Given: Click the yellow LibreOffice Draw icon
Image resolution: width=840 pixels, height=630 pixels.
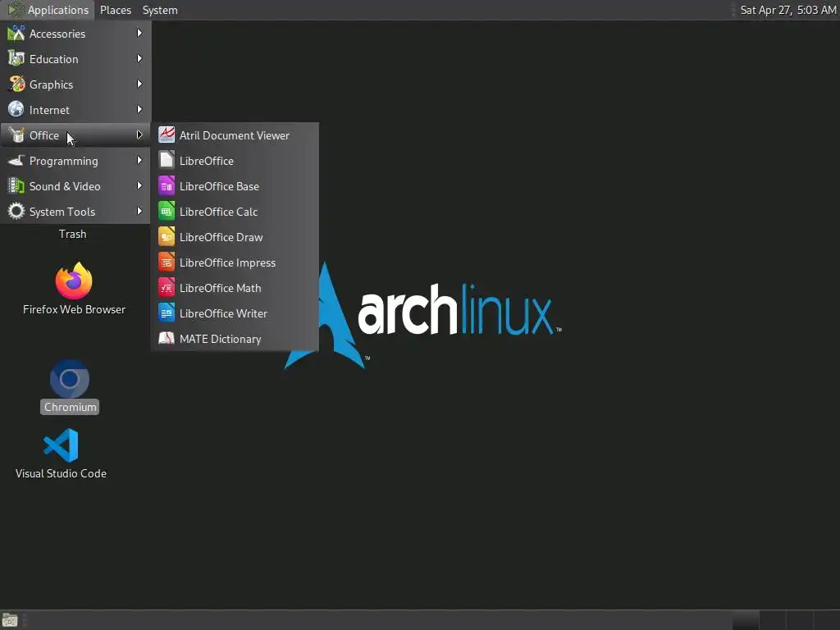Looking at the screenshot, I should click(166, 237).
